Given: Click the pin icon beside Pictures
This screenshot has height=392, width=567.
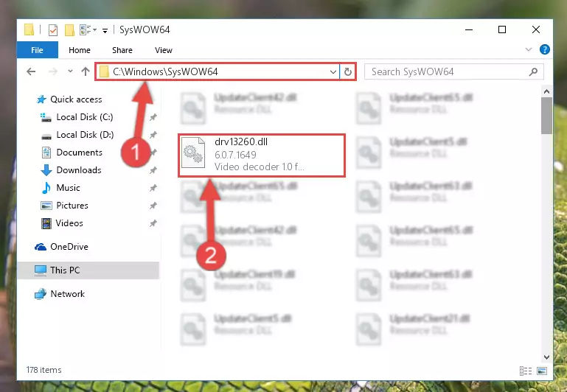Looking at the screenshot, I should tap(153, 206).
